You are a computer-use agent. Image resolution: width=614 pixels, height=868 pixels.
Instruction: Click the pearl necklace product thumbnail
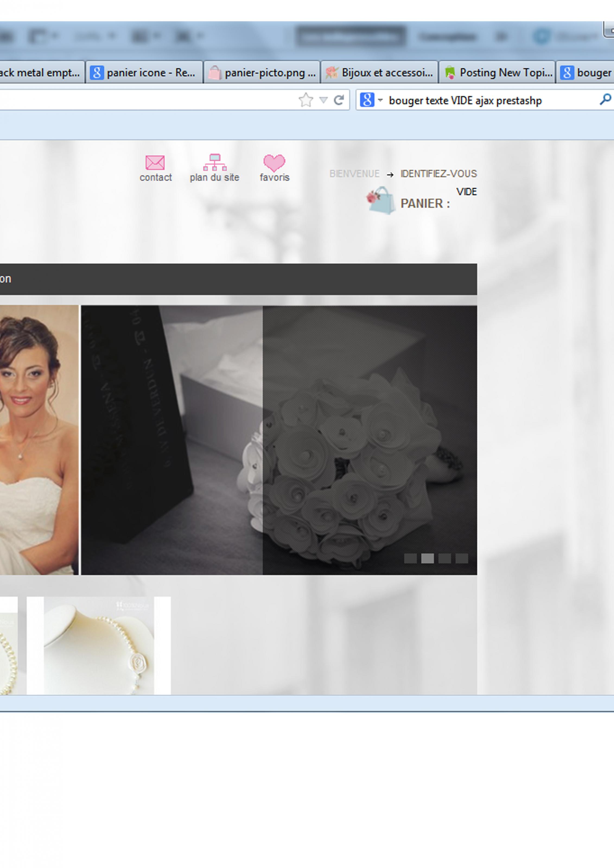tap(99, 646)
